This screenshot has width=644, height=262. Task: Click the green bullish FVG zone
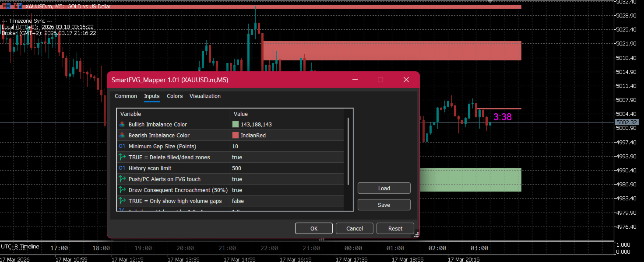[471, 180]
